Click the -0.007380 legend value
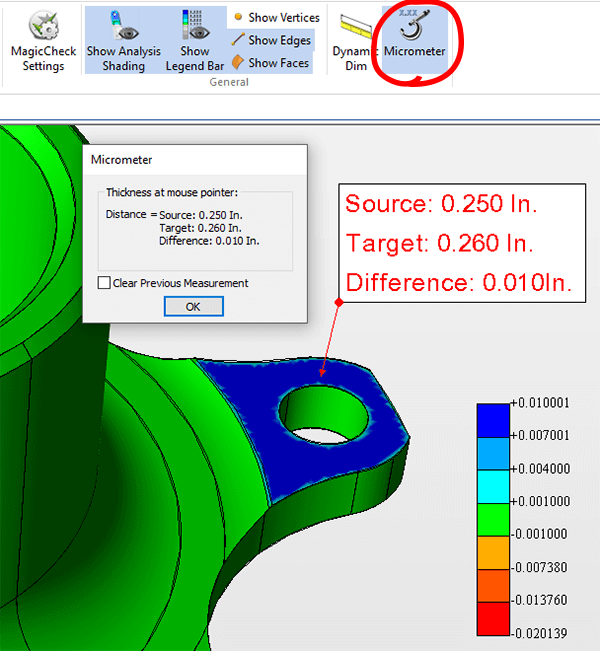The height and width of the screenshot is (651, 600). (x=539, y=567)
